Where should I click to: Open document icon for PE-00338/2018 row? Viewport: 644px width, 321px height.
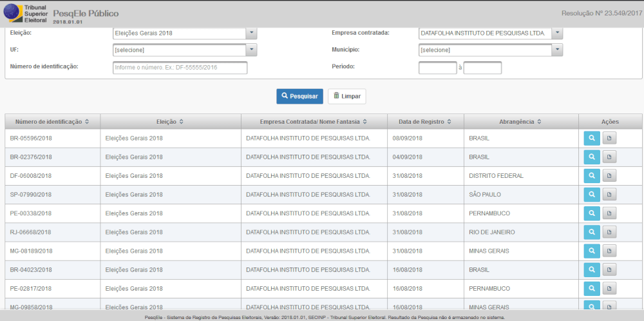pyautogui.click(x=609, y=213)
